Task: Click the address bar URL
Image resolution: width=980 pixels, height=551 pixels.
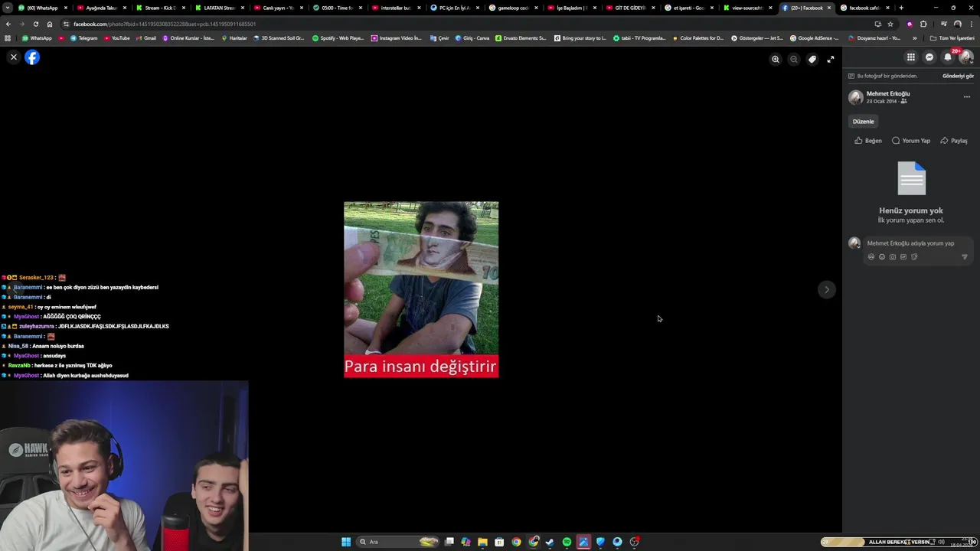Action: coord(165,24)
